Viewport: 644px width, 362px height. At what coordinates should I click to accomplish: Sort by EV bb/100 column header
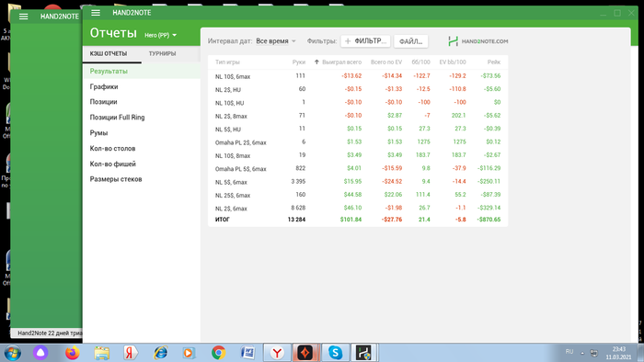coord(453,62)
